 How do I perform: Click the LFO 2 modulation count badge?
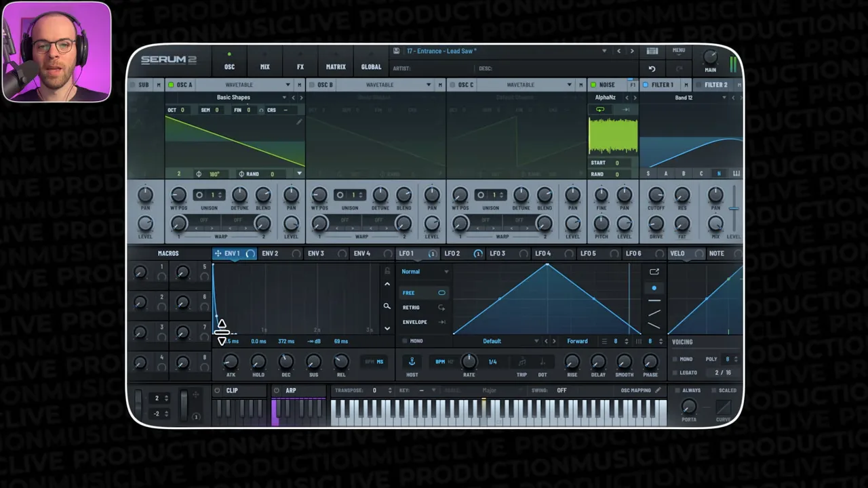[477, 253]
